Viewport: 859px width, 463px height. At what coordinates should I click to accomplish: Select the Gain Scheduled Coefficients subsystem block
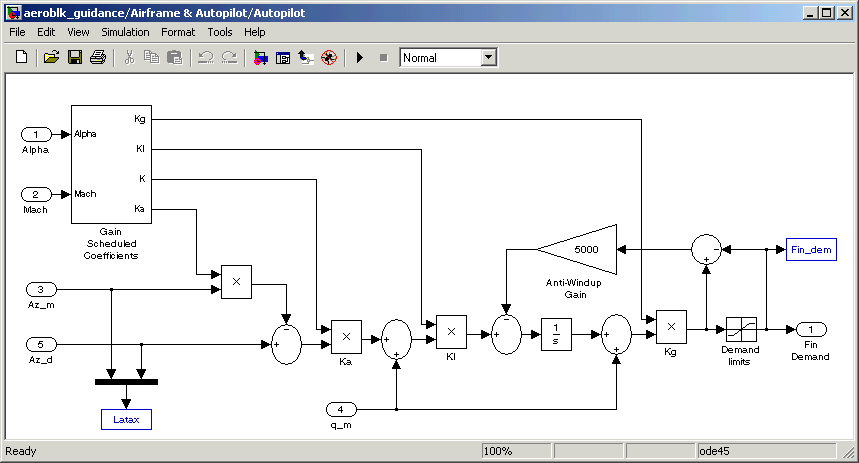[111, 164]
